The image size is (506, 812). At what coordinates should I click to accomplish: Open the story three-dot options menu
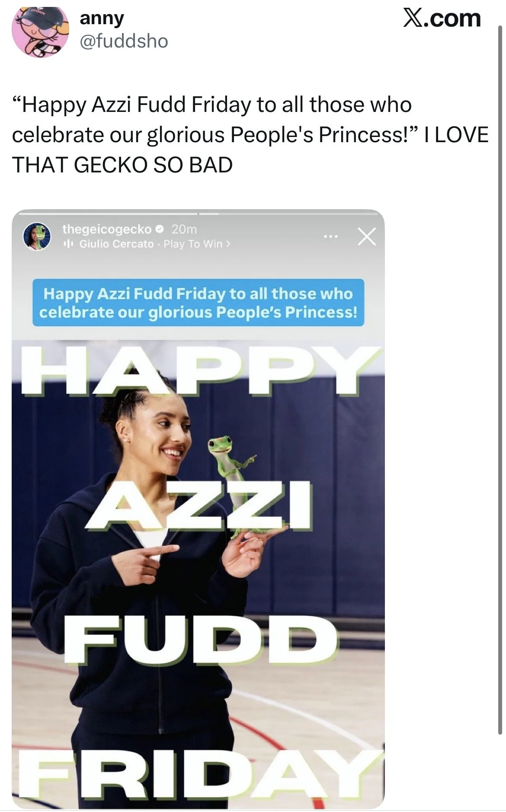coord(331,236)
